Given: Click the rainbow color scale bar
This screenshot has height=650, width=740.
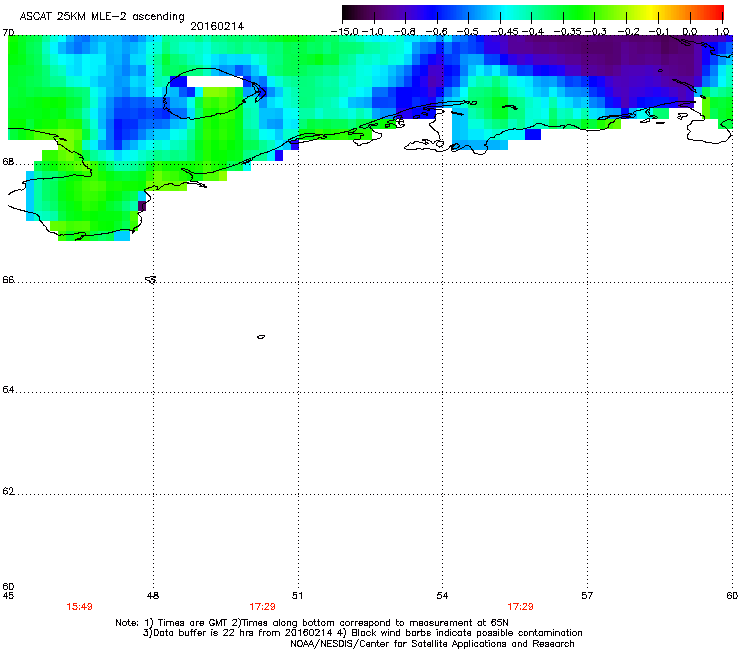Looking at the screenshot, I should tap(533, 13).
